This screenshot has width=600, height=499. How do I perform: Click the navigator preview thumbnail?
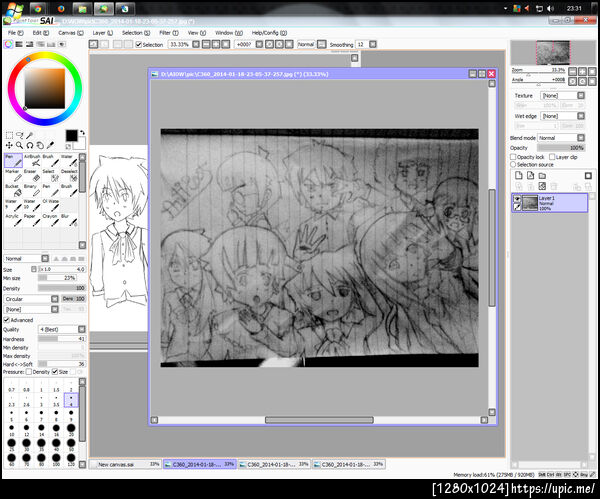coord(553,52)
